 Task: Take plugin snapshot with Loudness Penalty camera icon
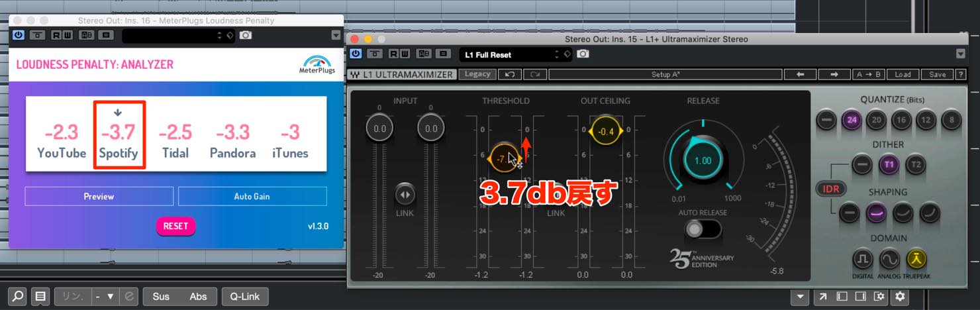[x=246, y=35]
